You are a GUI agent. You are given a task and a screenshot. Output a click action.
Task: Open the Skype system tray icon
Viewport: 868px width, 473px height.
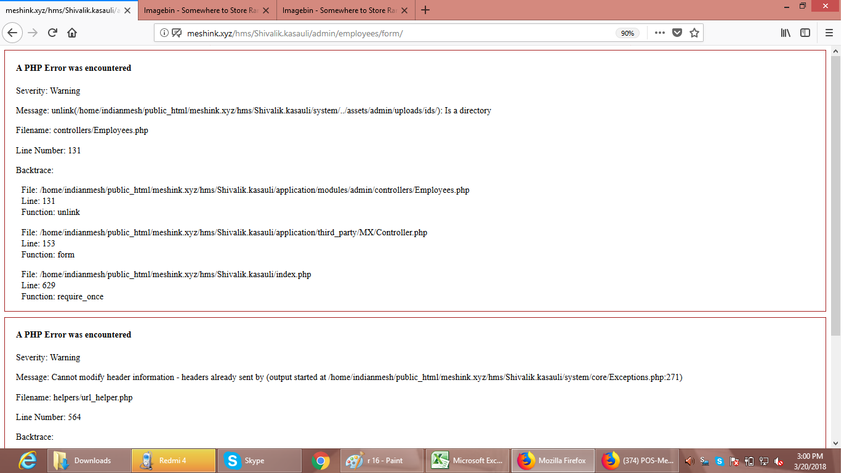click(719, 461)
